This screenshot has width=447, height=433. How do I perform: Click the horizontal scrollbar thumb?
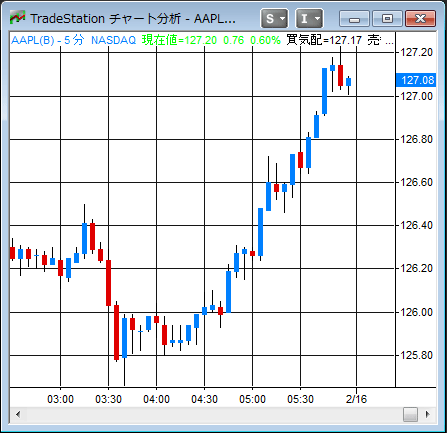410,415
